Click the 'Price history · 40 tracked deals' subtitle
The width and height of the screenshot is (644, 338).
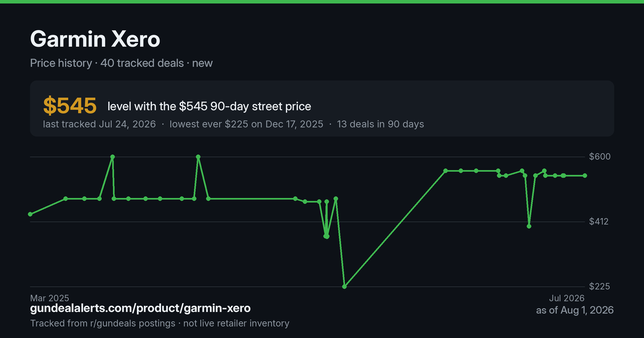(x=107, y=63)
